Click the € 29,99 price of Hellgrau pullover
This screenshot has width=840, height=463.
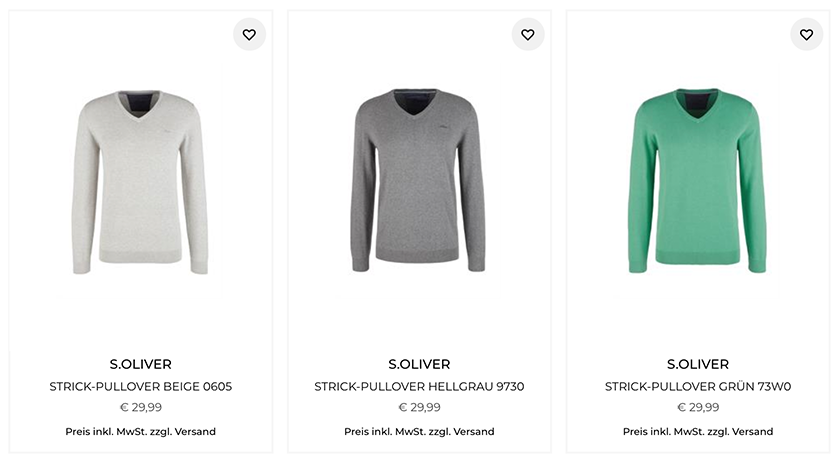click(x=419, y=408)
